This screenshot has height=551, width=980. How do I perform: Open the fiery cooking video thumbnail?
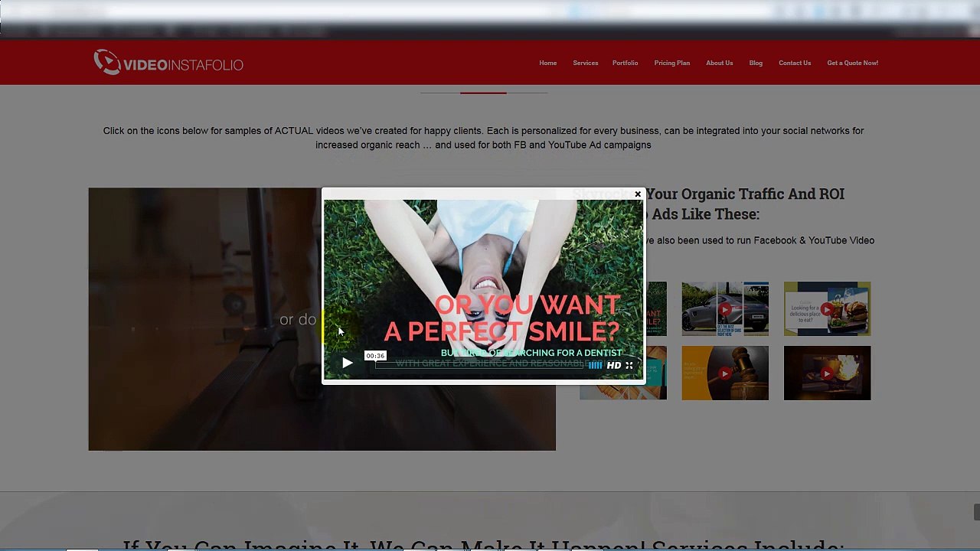pos(827,373)
